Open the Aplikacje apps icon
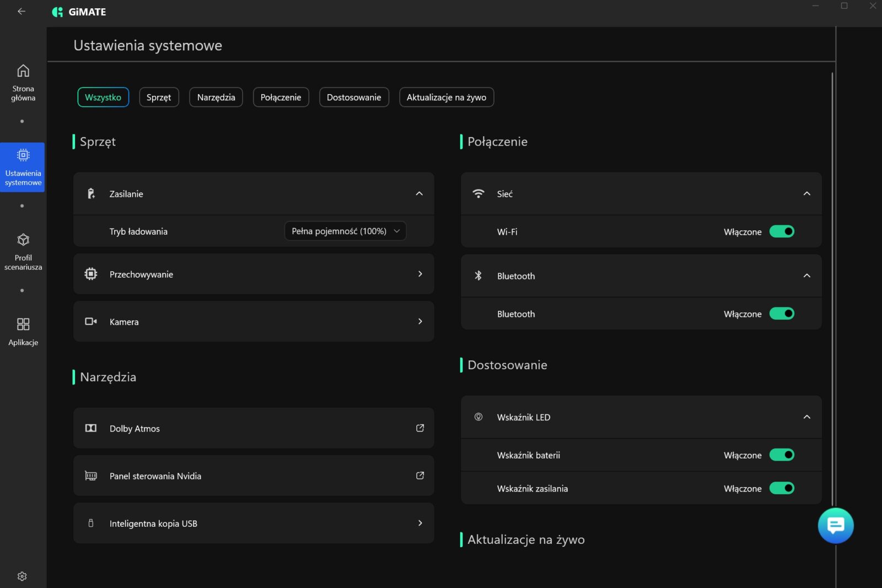This screenshot has height=588, width=882. tap(23, 324)
